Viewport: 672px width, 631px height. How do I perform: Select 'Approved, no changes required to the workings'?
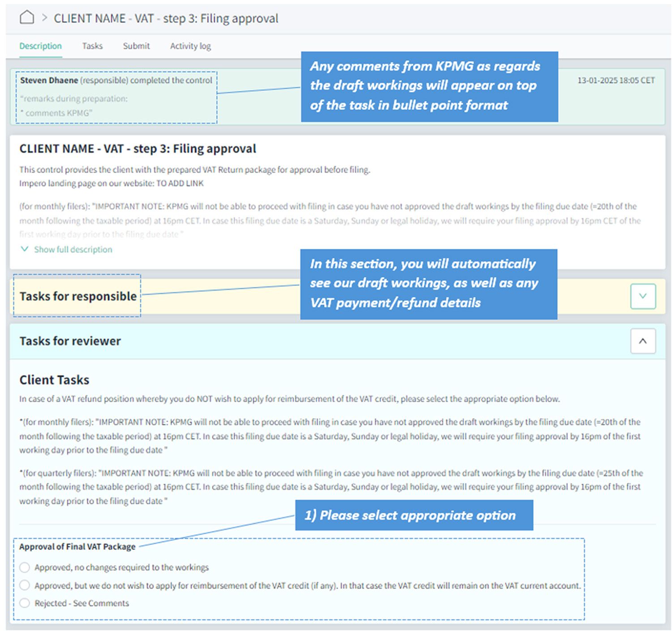[25, 567]
